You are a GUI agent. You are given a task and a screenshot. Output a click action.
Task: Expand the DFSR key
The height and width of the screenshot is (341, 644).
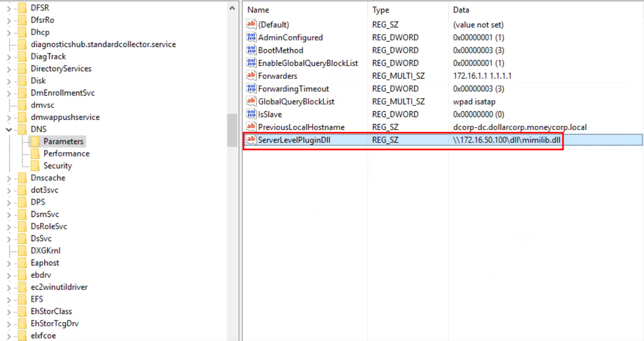[x=9, y=8]
